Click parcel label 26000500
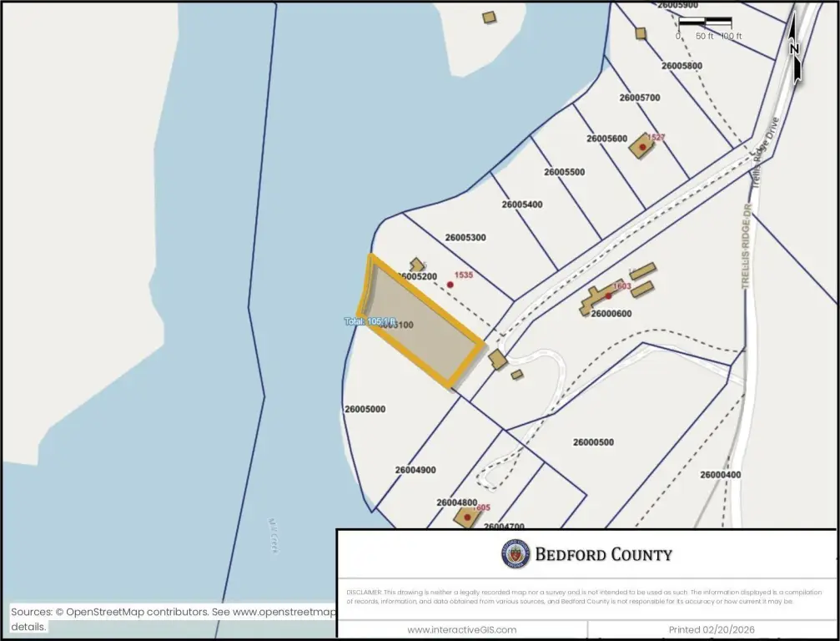The image size is (840, 641). [593, 442]
